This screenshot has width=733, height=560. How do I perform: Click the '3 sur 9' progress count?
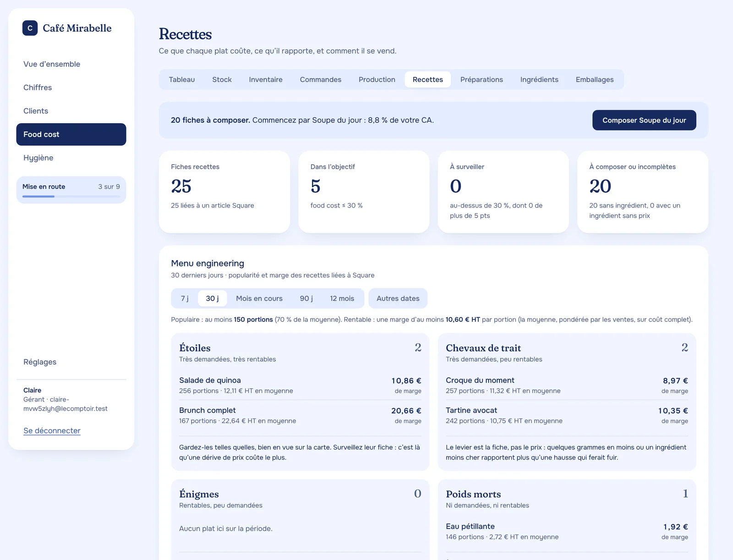tap(109, 187)
